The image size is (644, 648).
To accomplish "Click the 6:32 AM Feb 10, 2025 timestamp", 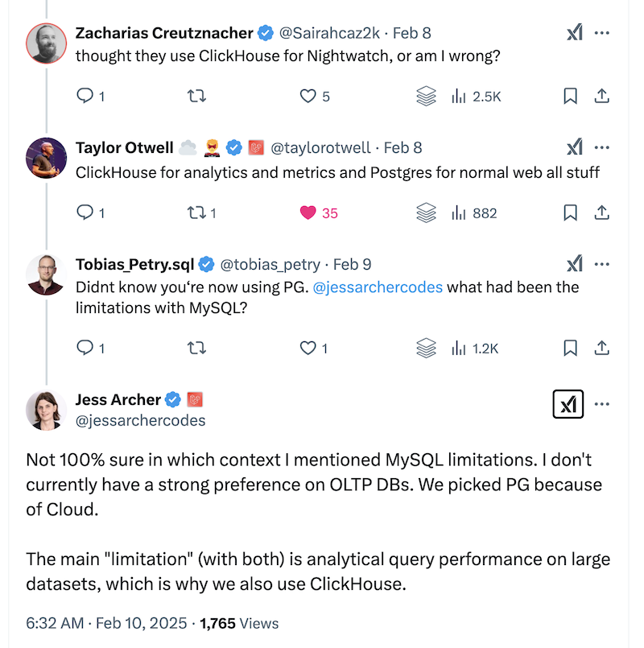I will [x=108, y=623].
